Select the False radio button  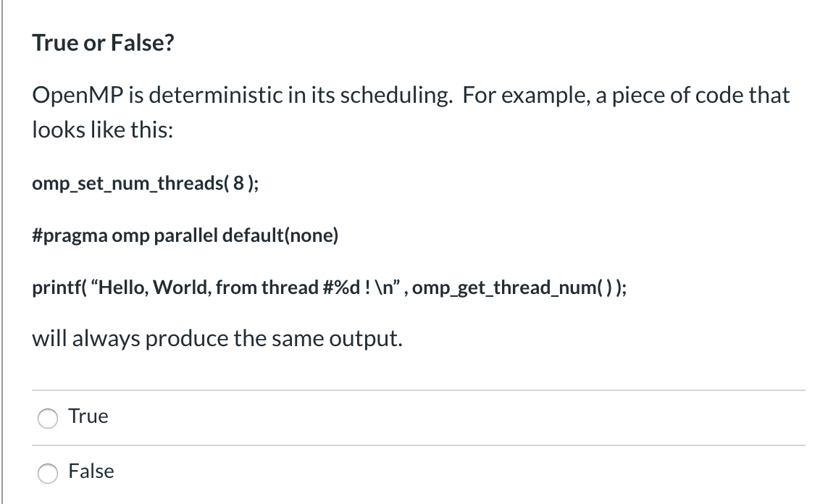click(x=48, y=473)
